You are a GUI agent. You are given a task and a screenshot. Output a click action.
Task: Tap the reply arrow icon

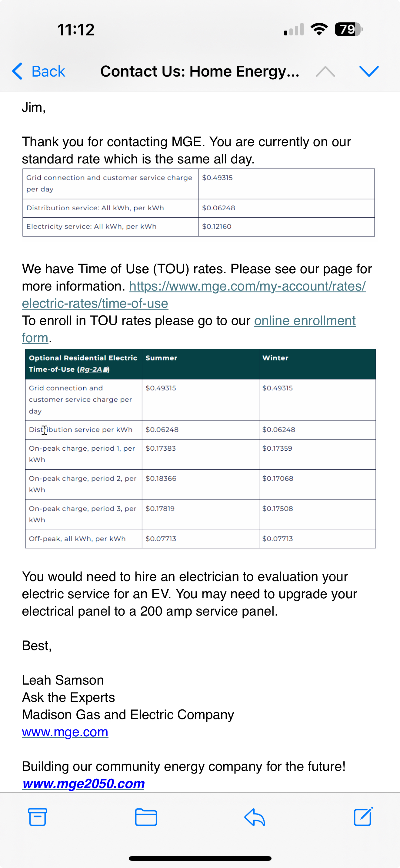pyautogui.click(x=255, y=817)
